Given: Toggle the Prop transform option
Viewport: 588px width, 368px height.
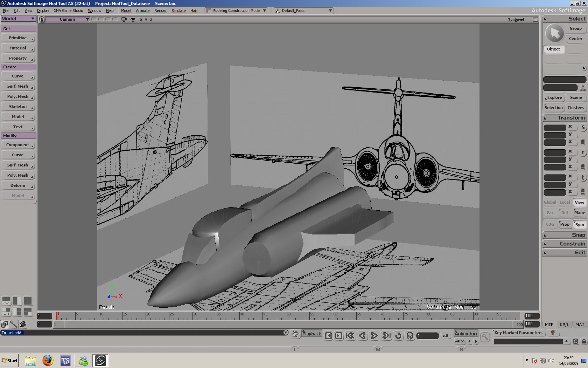Looking at the screenshot, I should [x=565, y=224].
